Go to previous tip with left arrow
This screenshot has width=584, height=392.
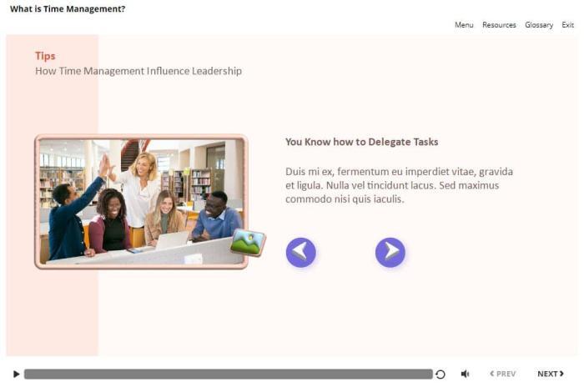coord(301,252)
